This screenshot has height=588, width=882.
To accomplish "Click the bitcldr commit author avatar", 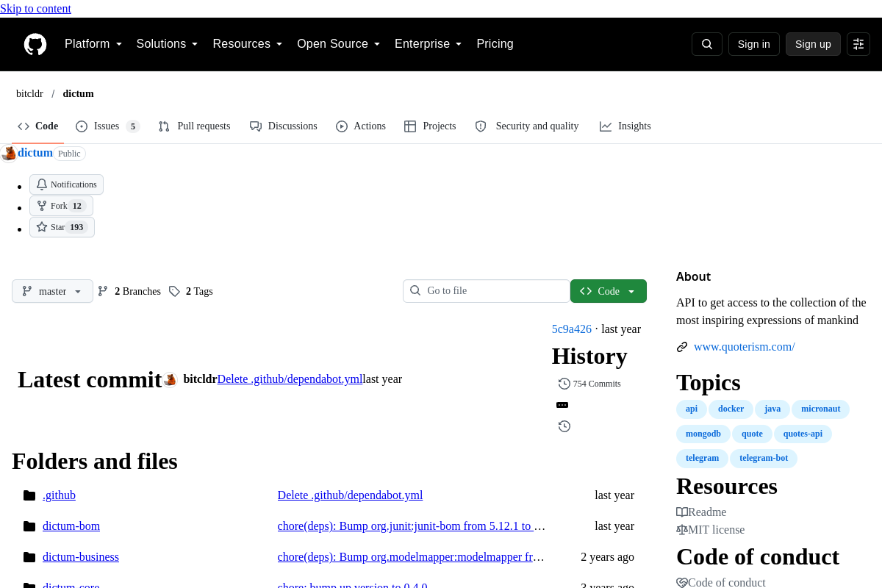I will click(170, 379).
